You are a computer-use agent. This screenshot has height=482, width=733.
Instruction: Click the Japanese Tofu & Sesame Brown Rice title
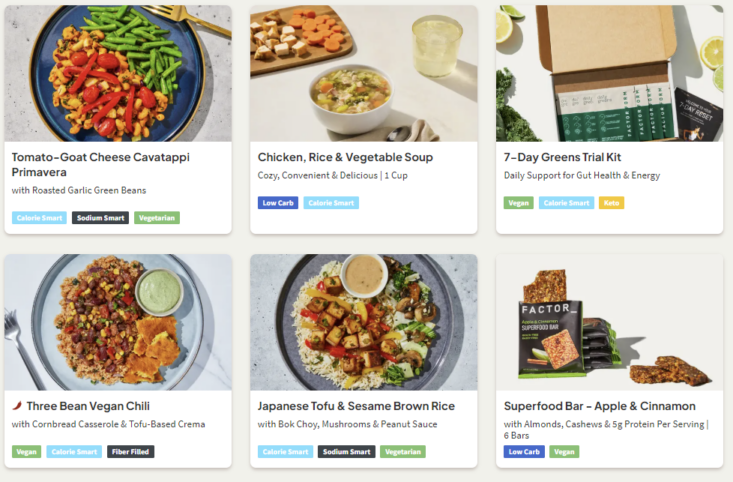(x=356, y=406)
